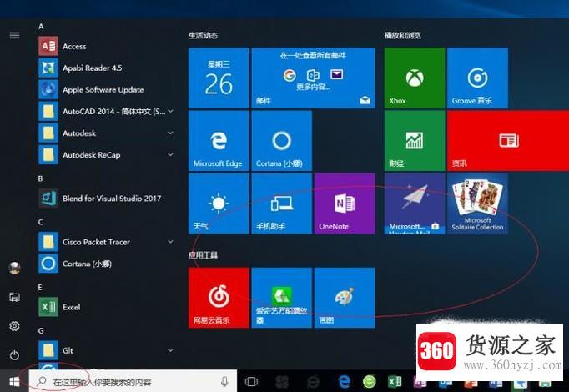Open the red news tile
Screen dimensions: 569x392
(x=508, y=141)
